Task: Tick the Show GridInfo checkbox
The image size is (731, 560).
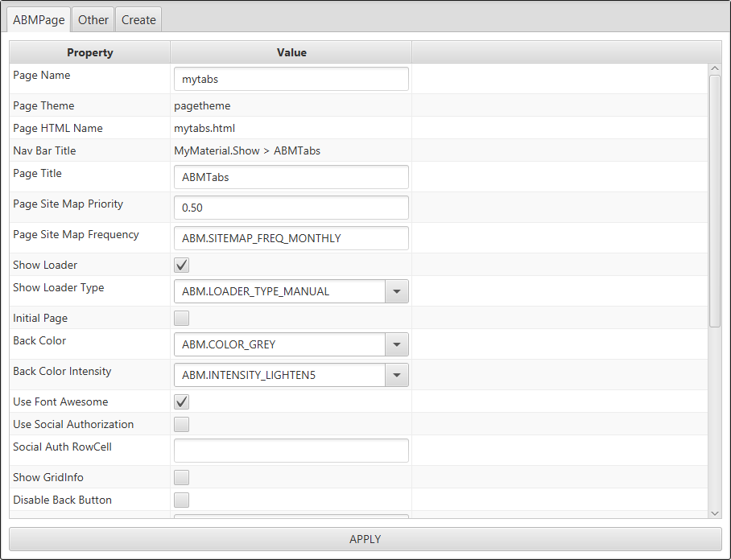Action: pos(182,477)
